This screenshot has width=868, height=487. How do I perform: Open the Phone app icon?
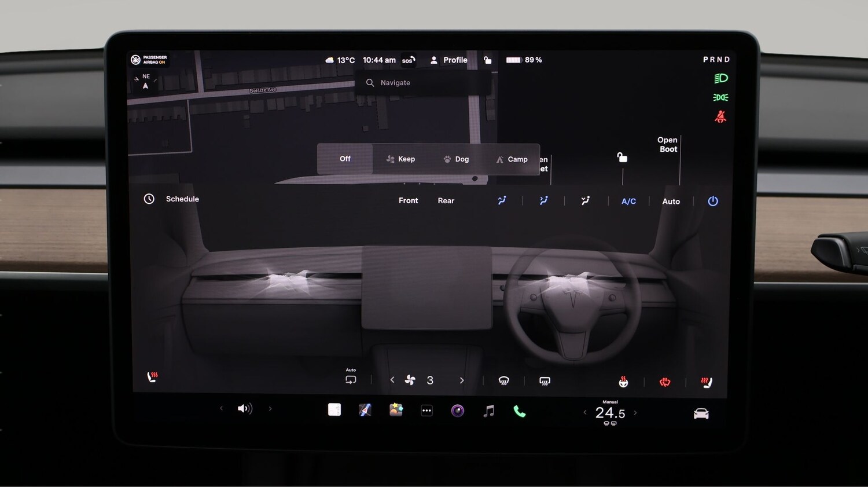point(518,411)
